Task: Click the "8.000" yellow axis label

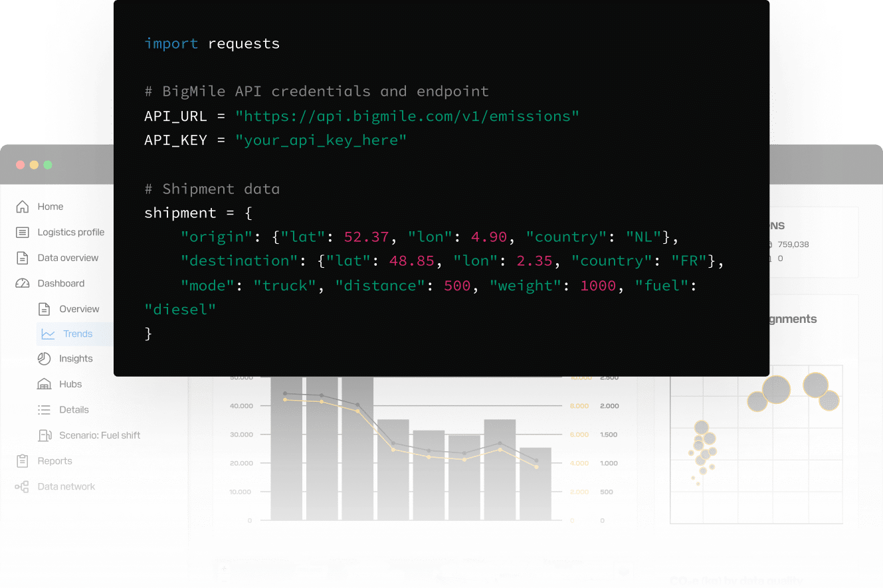Action: click(x=579, y=405)
